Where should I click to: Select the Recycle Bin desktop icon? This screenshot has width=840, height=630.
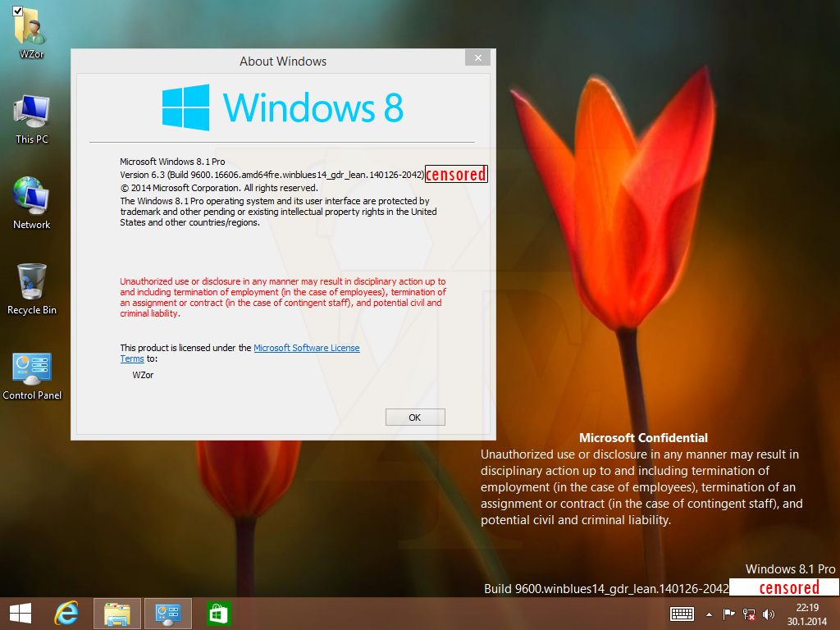32,290
